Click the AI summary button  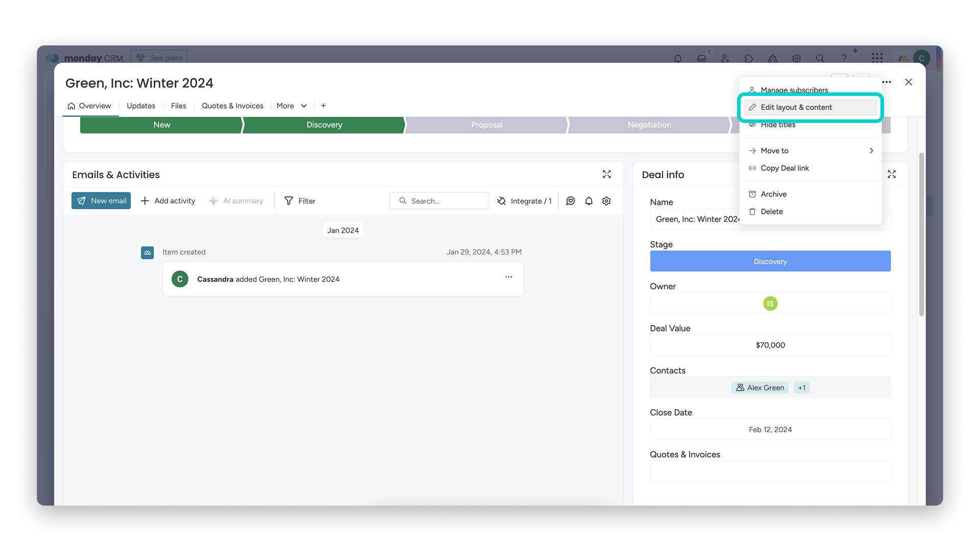236,201
